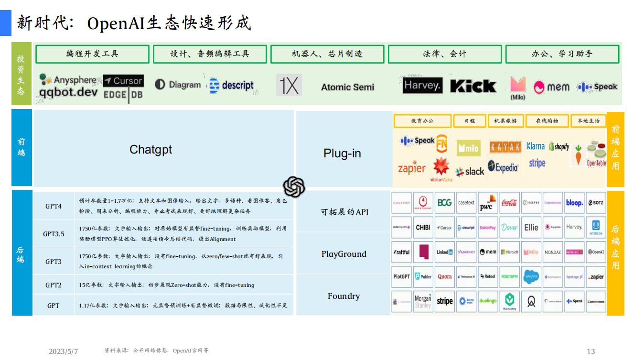Click the OpenAI knot logo between Chatgpt and Plug-in
Image resolution: width=644 pixels, height=363 pixels.
294,187
